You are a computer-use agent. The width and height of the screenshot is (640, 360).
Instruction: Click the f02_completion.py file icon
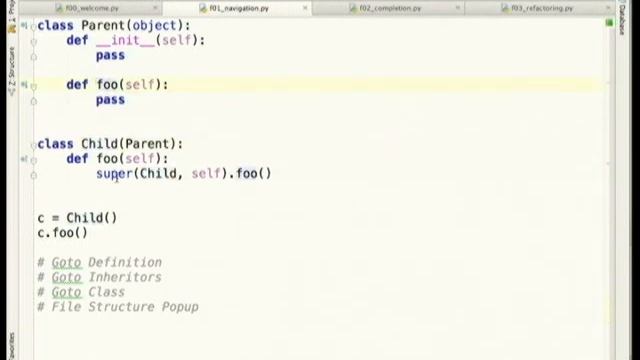click(x=353, y=8)
